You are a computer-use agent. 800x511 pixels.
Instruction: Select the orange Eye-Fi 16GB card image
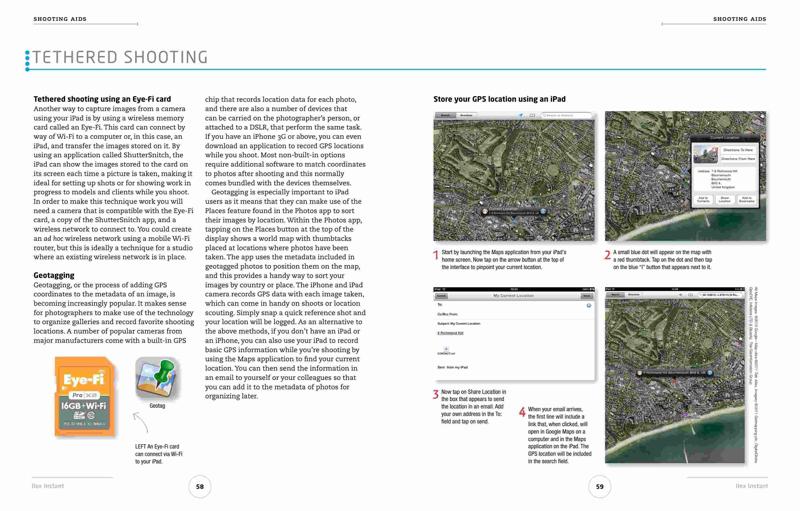pyautogui.click(x=85, y=397)
